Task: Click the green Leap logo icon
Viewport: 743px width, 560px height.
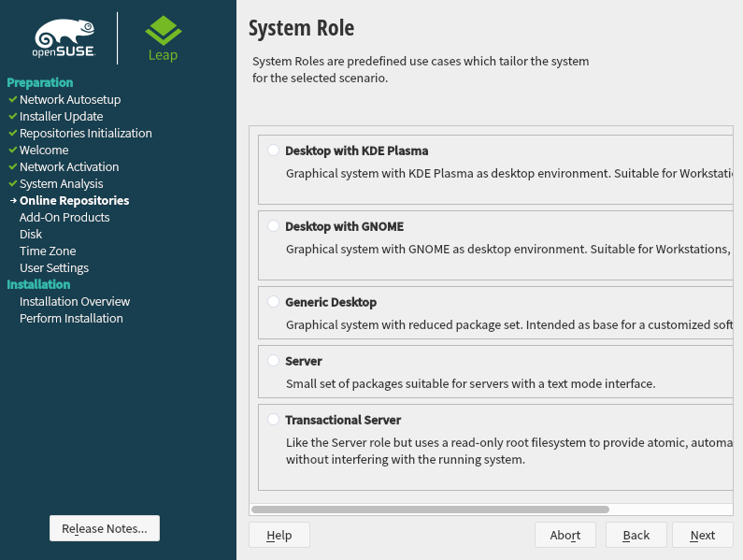Action: (163, 32)
